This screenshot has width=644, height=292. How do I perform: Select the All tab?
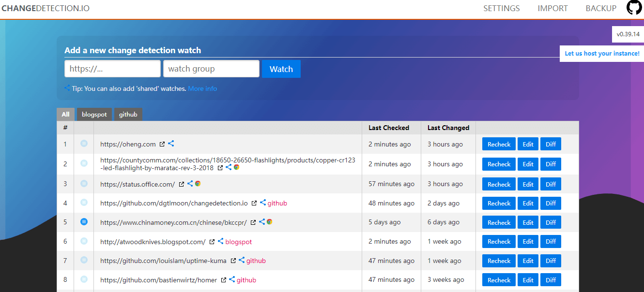(x=65, y=115)
